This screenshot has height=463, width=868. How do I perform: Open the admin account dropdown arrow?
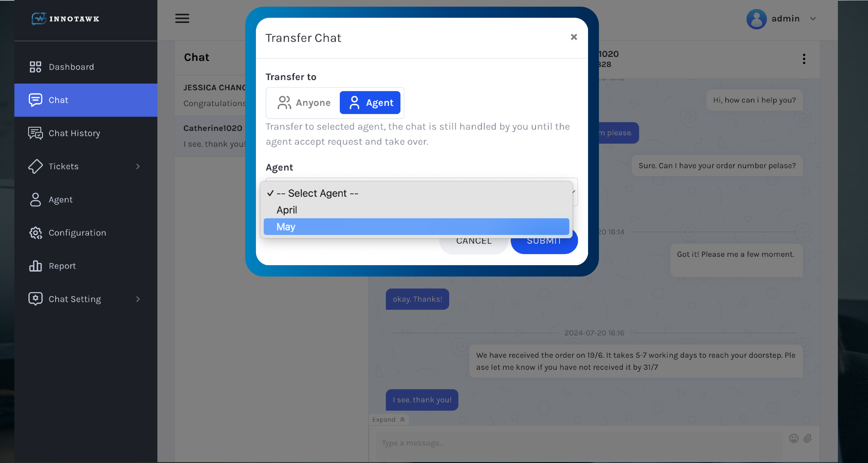(x=813, y=19)
